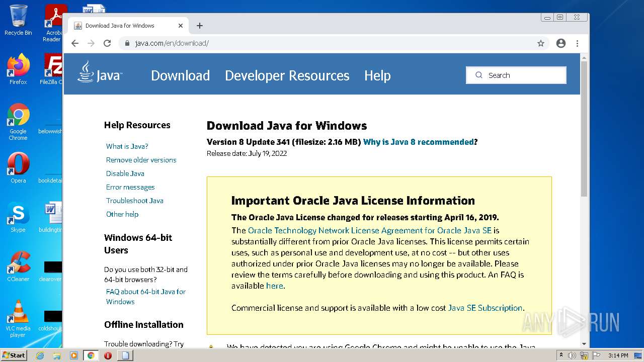
Task: Open Disable Java link
Action: click(125, 173)
